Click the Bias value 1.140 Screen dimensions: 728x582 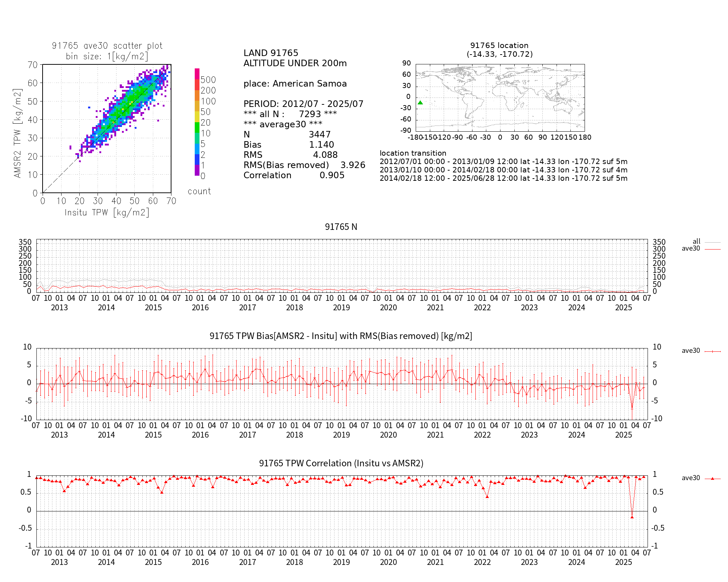coord(321,145)
